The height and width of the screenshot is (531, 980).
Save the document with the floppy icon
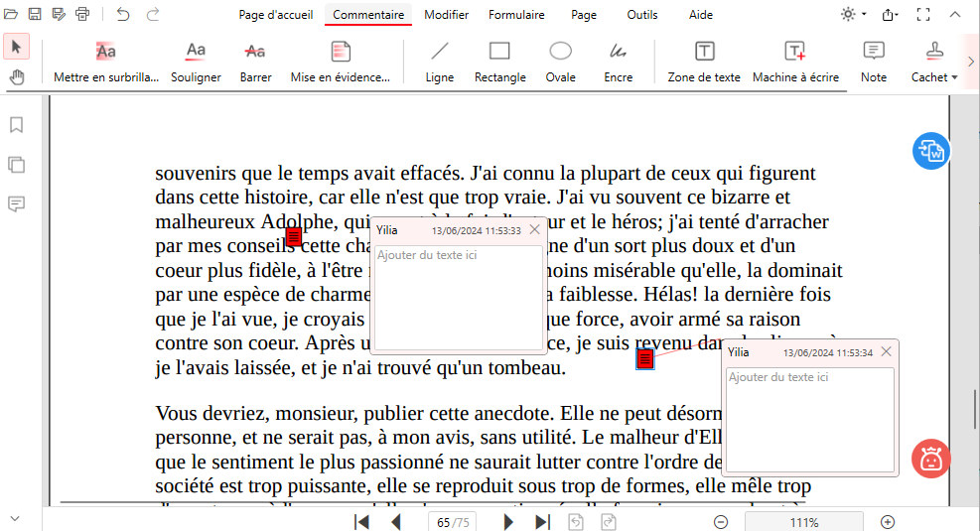(35, 14)
